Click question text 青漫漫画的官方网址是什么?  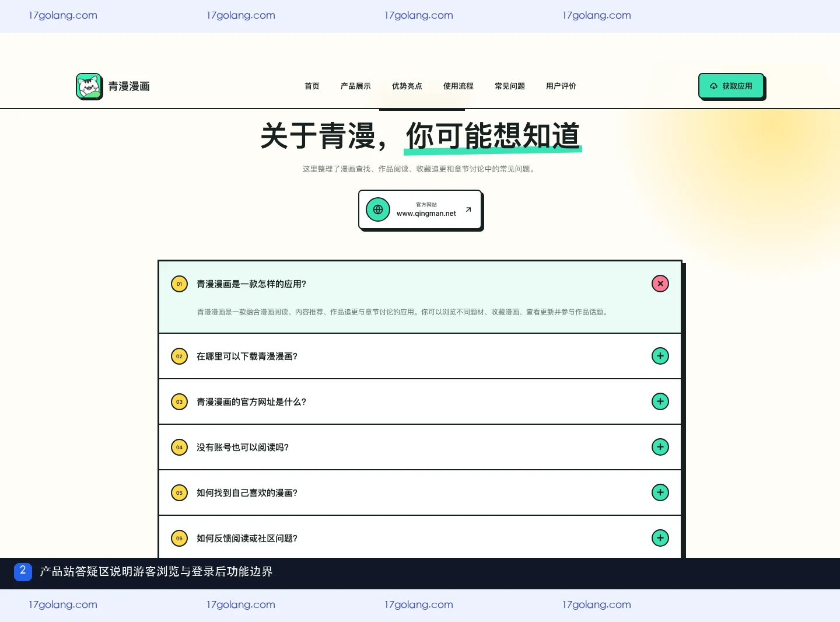[x=251, y=402]
